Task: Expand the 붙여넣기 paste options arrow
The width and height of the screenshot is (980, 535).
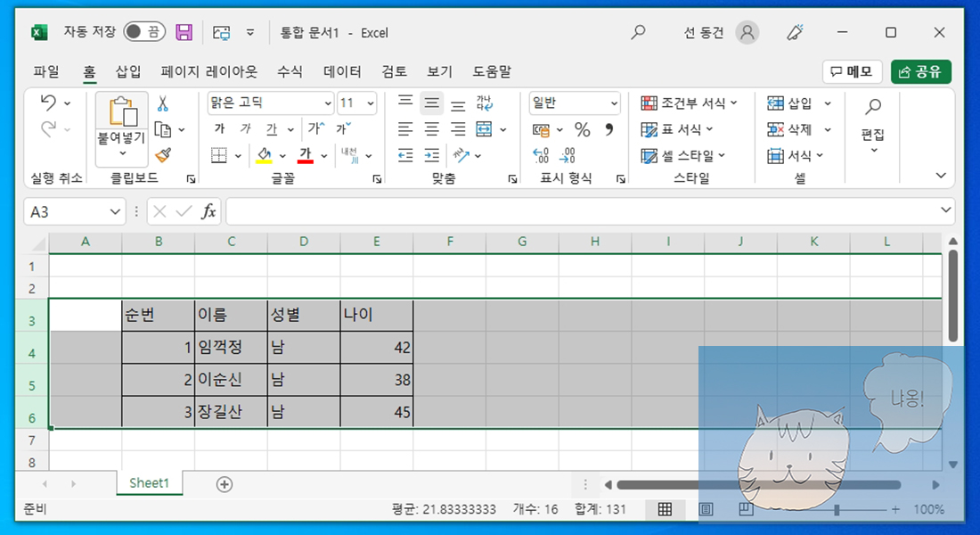Action: pyautogui.click(x=123, y=153)
